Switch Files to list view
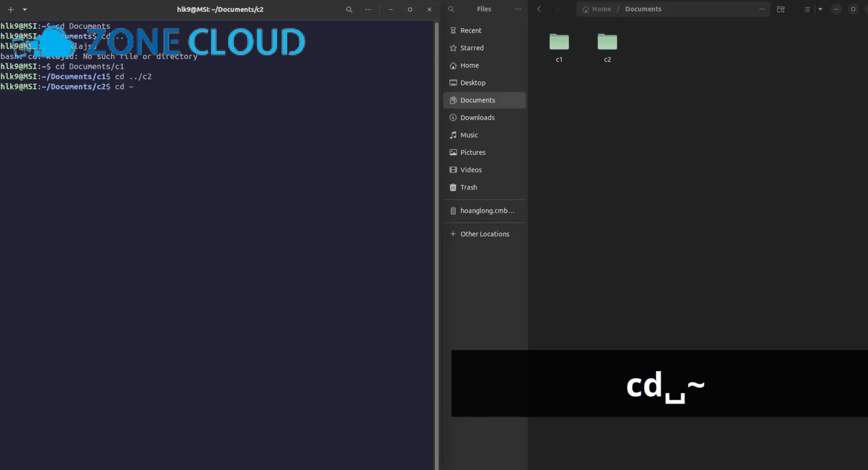The width and height of the screenshot is (868, 470). coord(807,9)
